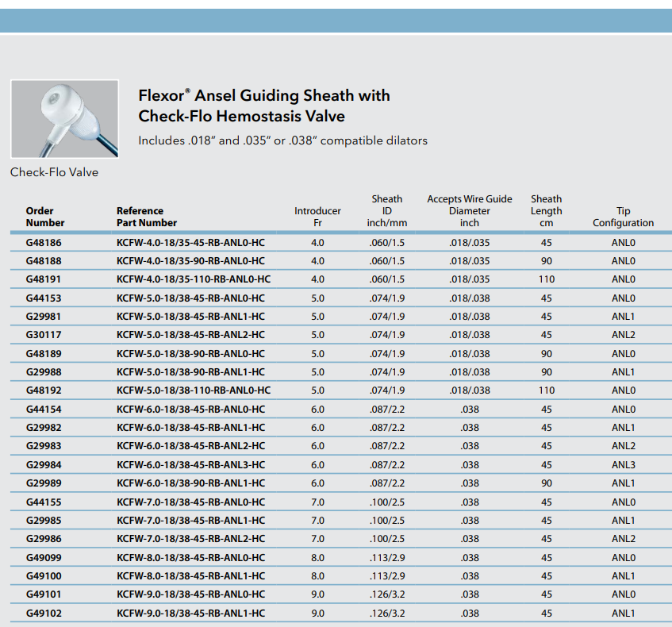This screenshot has height=627, width=672.
Task: Select order number G48192
Action: click(44, 390)
